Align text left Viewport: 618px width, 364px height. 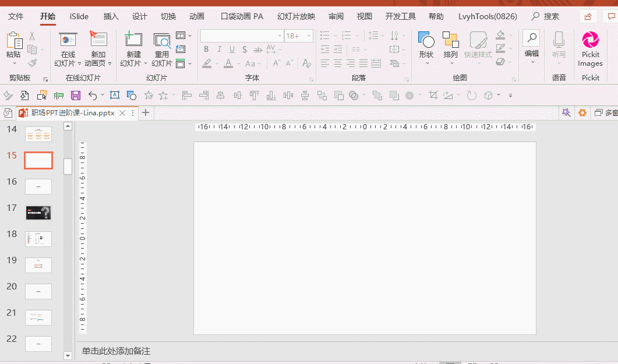324,63
